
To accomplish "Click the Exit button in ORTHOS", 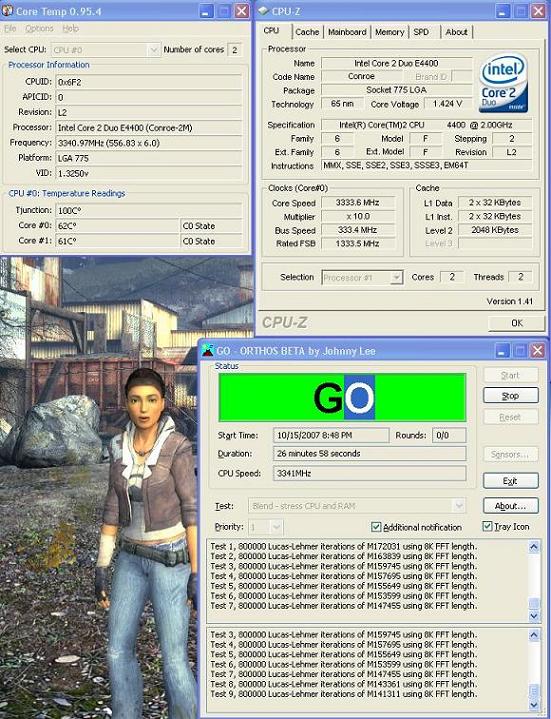I will coord(510,481).
